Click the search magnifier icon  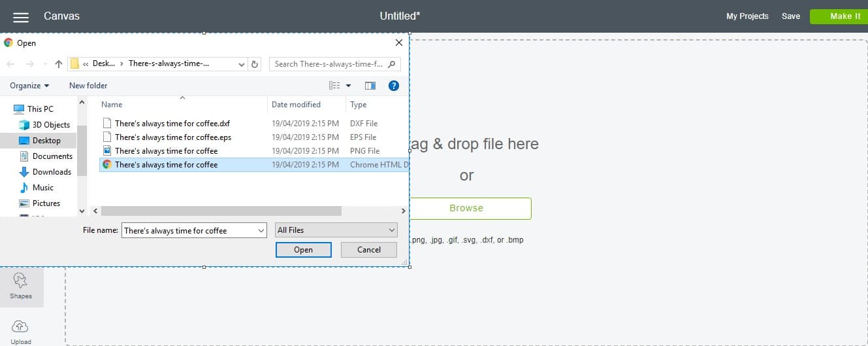[x=392, y=64]
